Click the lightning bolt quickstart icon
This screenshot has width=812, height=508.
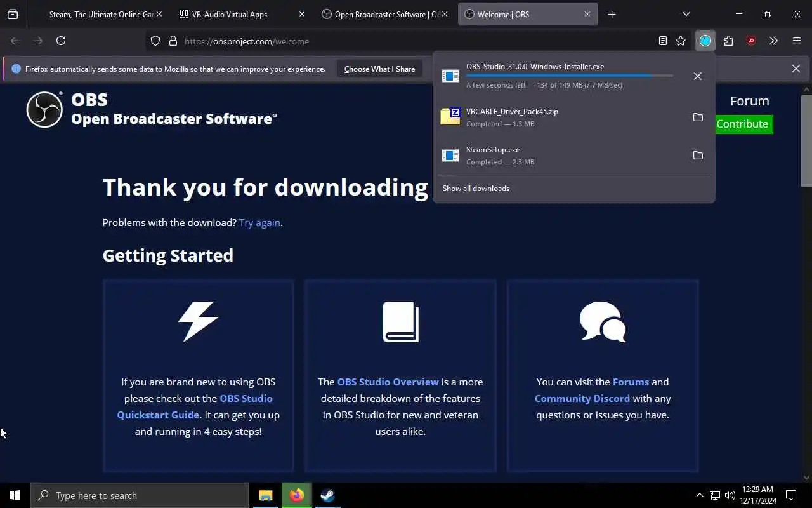click(x=198, y=322)
